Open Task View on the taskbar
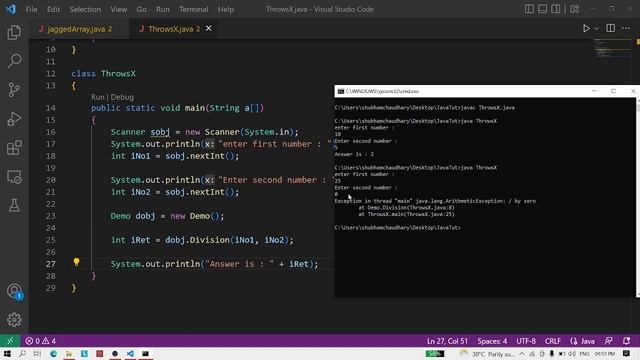This screenshot has height=360, width=640. (37, 353)
